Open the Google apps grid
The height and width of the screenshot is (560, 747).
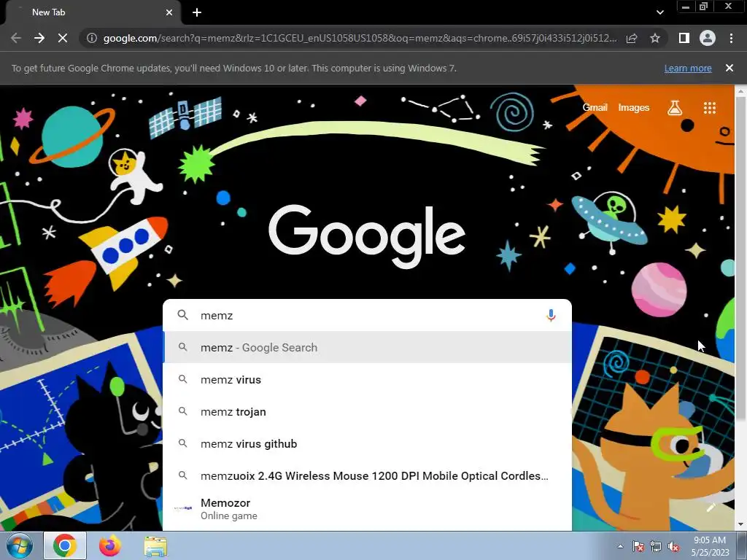[x=710, y=108]
